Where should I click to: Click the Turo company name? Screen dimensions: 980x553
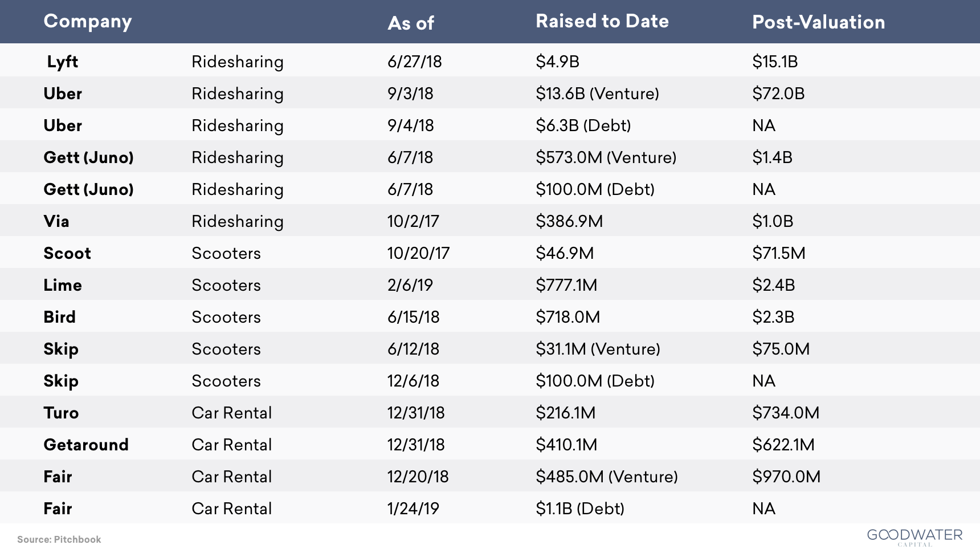click(62, 413)
